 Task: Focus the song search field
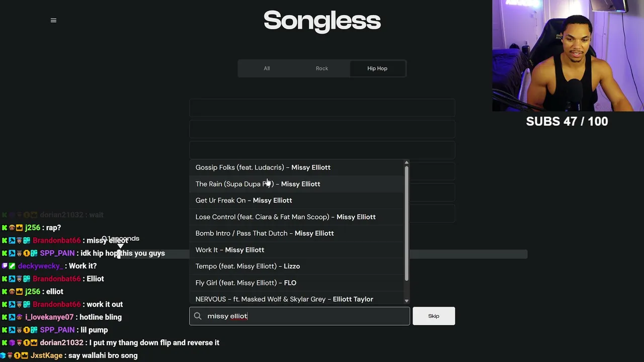(x=299, y=316)
